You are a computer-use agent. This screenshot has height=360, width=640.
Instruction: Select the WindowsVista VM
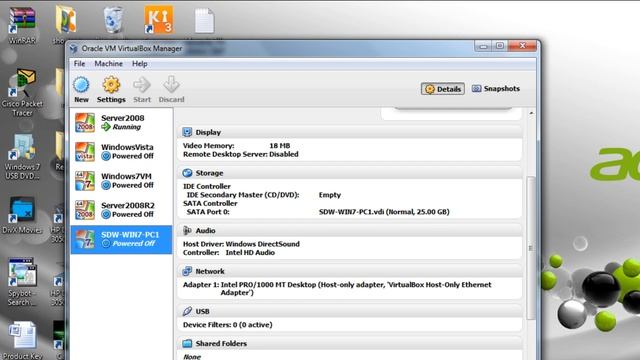[122, 151]
